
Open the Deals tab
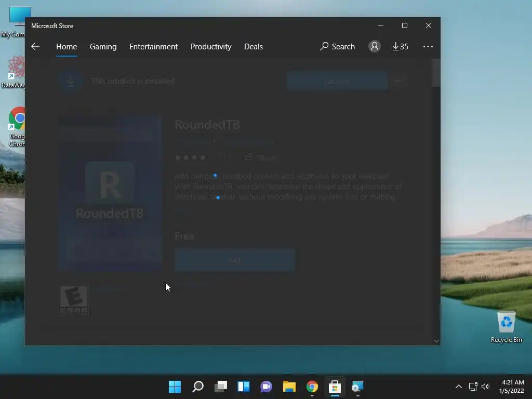coord(254,46)
